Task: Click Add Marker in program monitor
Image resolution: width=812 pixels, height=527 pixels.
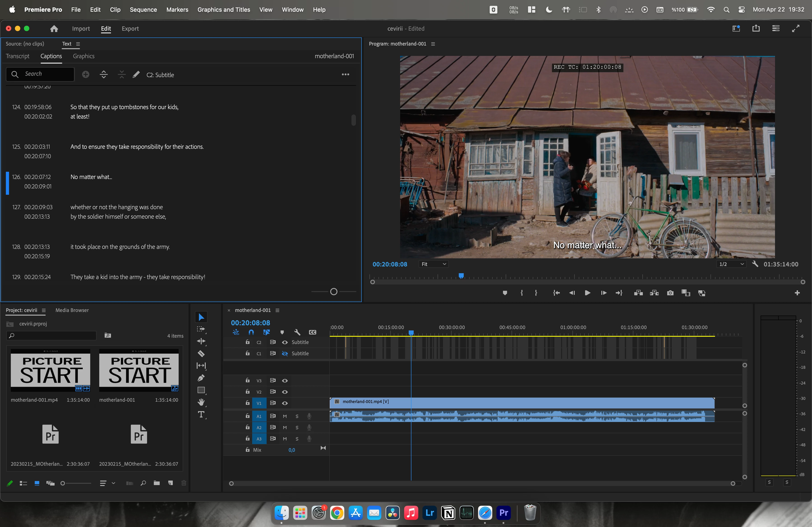Action: point(505,293)
